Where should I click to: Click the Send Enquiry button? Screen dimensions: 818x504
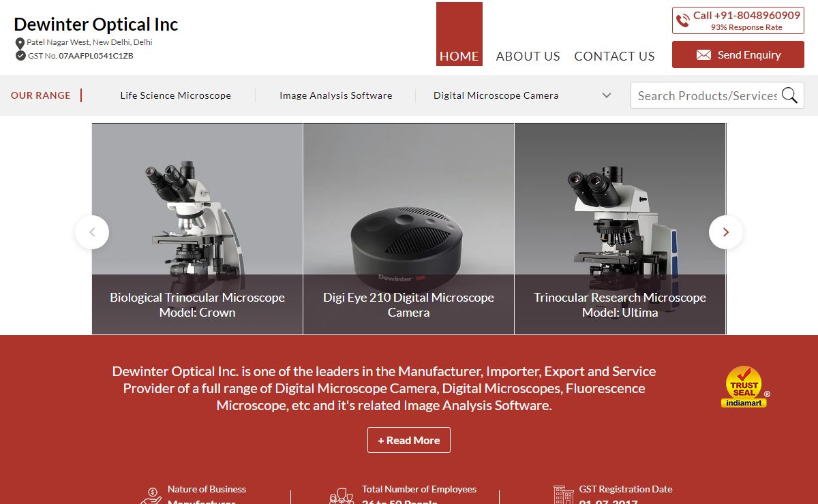738,54
